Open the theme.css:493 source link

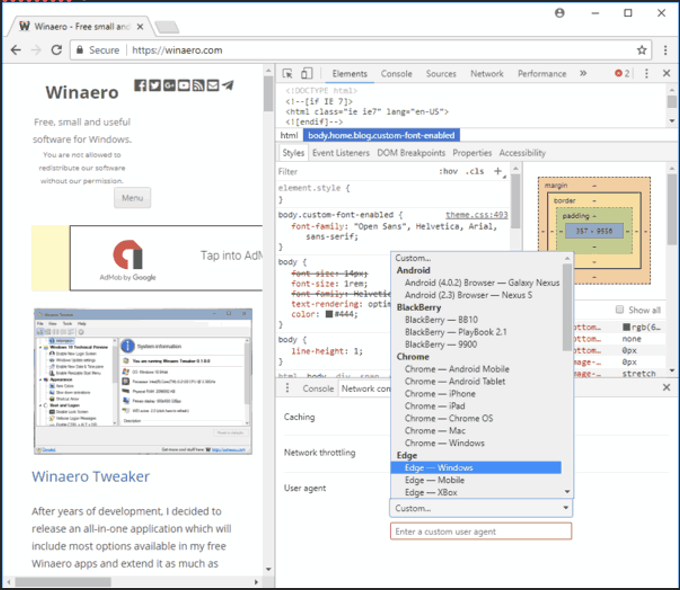[x=476, y=215]
